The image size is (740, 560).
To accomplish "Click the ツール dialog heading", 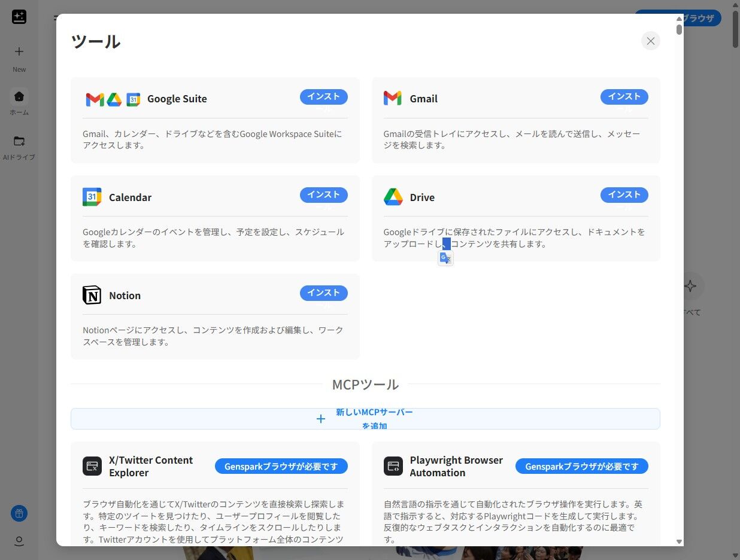I will [x=96, y=42].
